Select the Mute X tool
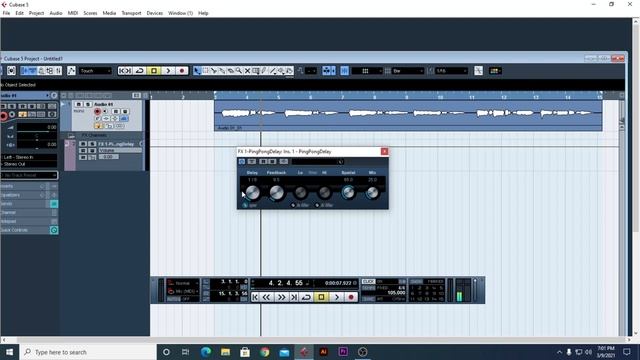The image size is (640, 360). tap(247, 71)
